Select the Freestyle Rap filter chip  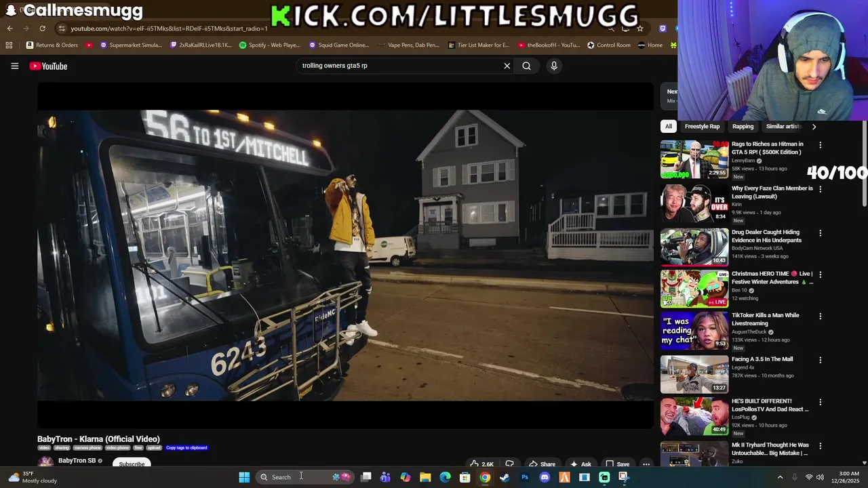(x=702, y=126)
